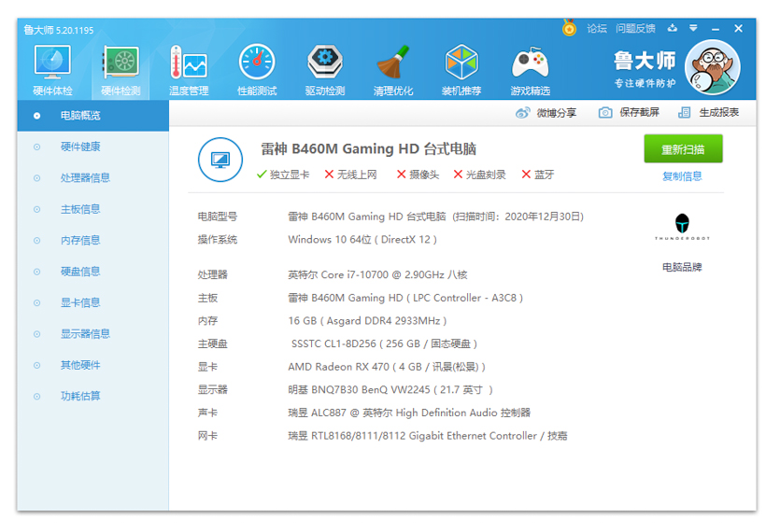Open 主板信息 in the sidebar
Screen dimensions: 780x532
click(93, 209)
